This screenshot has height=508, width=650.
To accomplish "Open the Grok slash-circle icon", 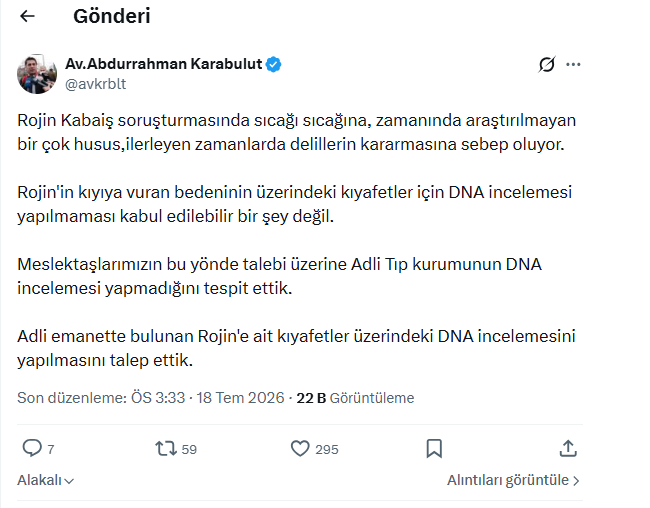I will tap(547, 64).
